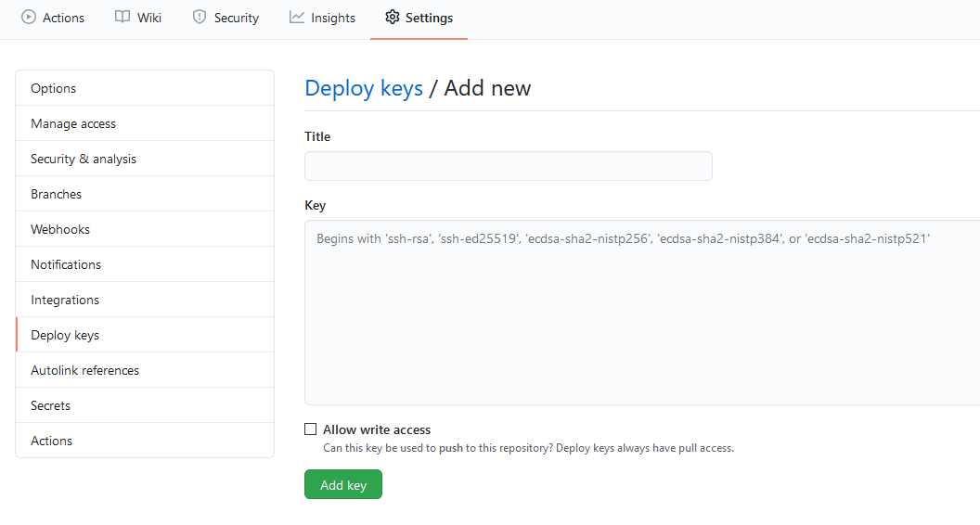Follow the Deploy keys breadcrumb link
This screenshot has height=525, width=980.
[364, 88]
